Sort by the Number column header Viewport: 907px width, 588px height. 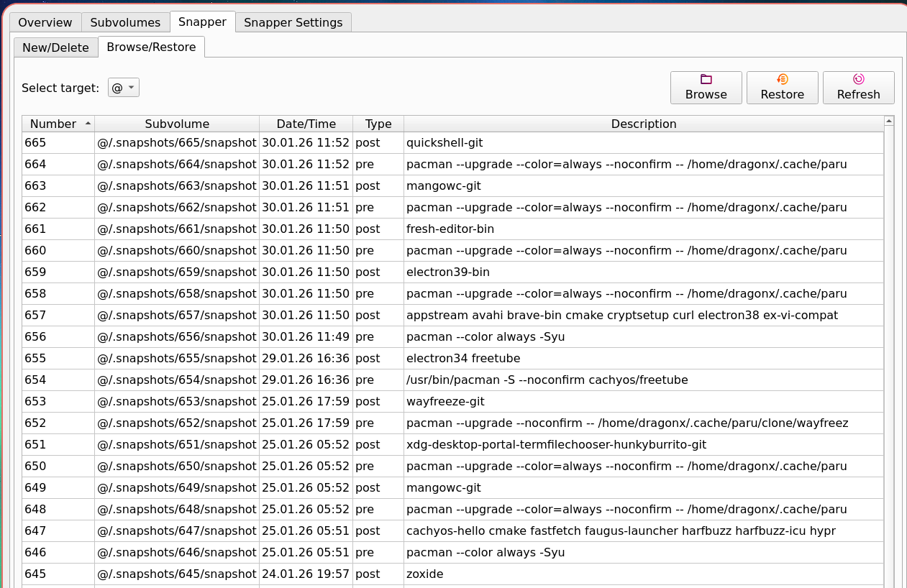coord(58,124)
